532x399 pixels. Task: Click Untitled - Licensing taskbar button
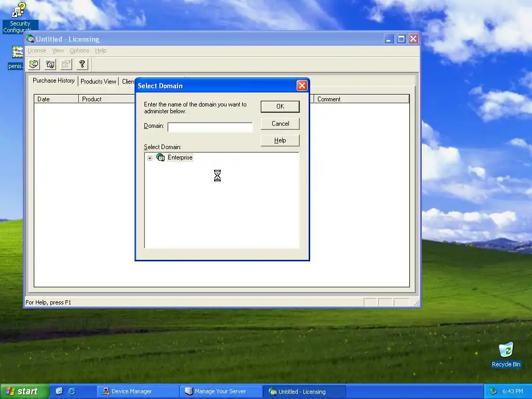[304, 392]
